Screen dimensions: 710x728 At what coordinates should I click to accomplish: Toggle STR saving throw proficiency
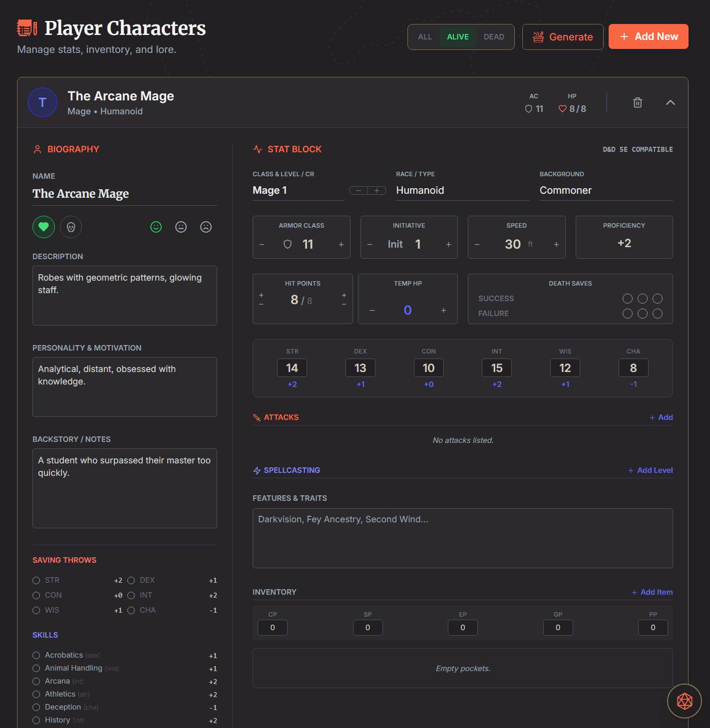coord(36,580)
